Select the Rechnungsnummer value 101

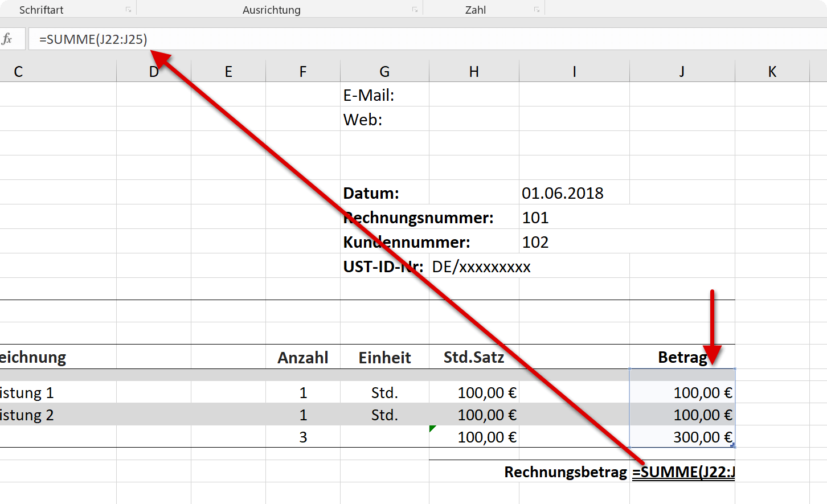click(574, 217)
